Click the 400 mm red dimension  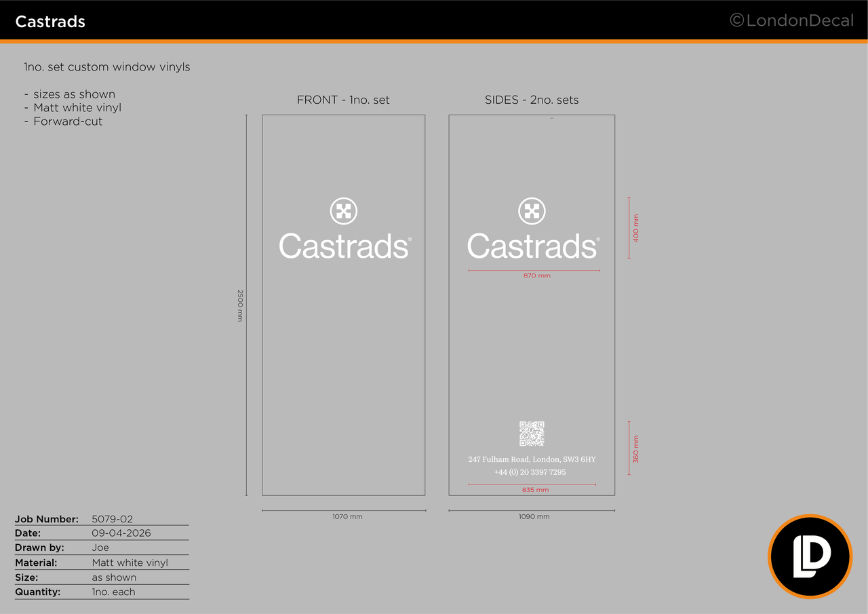(x=636, y=228)
